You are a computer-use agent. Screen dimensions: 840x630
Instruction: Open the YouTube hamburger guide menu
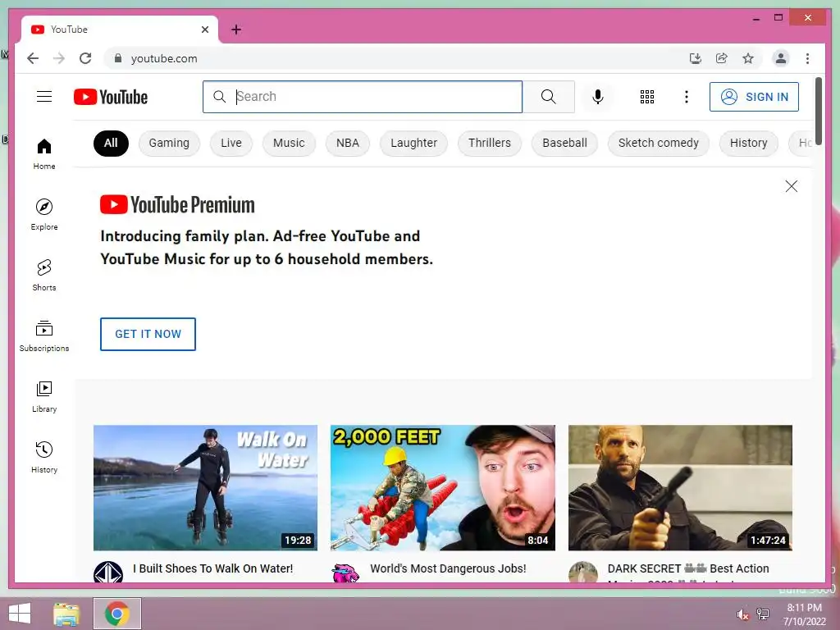44,97
